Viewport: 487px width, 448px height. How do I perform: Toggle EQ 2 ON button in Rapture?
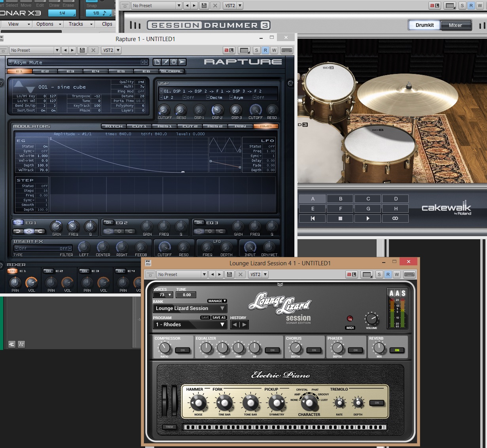pyautogui.click(x=109, y=223)
